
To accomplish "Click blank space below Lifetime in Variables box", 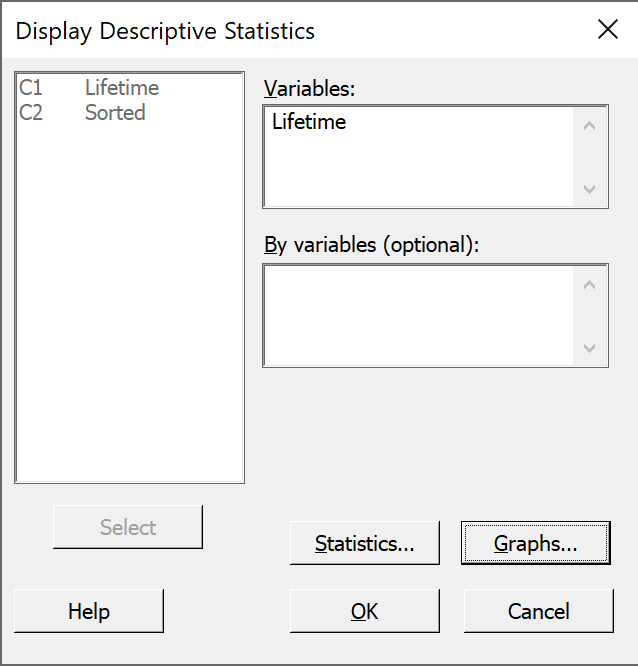I will click(x=418, y=170).
